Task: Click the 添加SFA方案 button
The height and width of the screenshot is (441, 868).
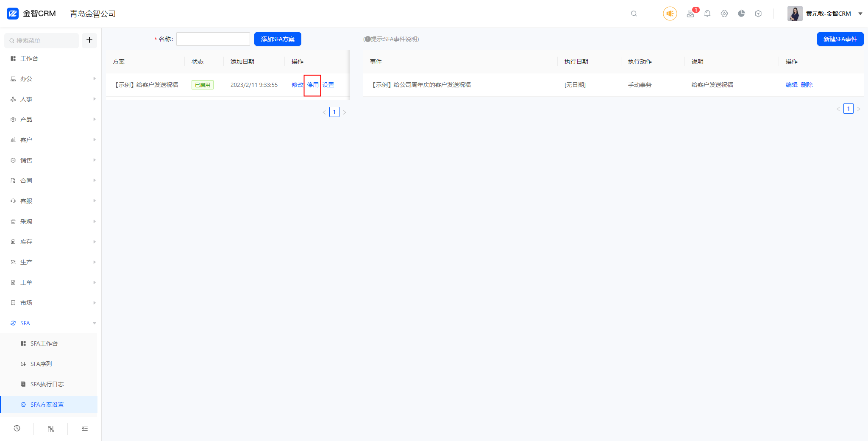Action: click(278, 39)
